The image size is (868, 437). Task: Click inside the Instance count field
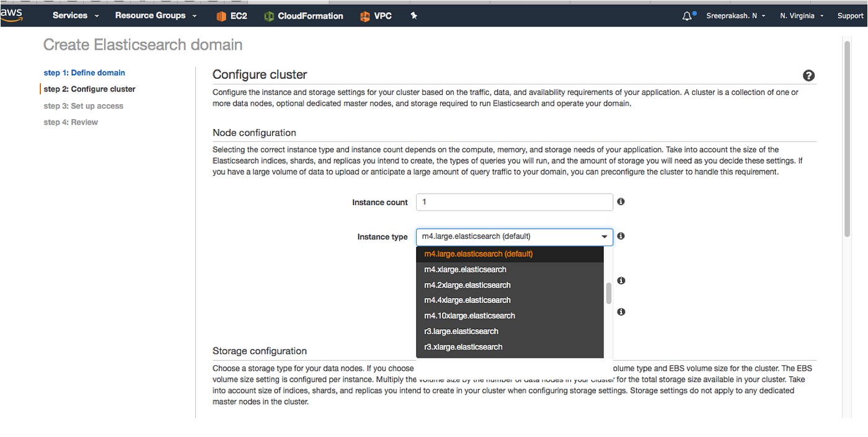(x=515, y=201)
